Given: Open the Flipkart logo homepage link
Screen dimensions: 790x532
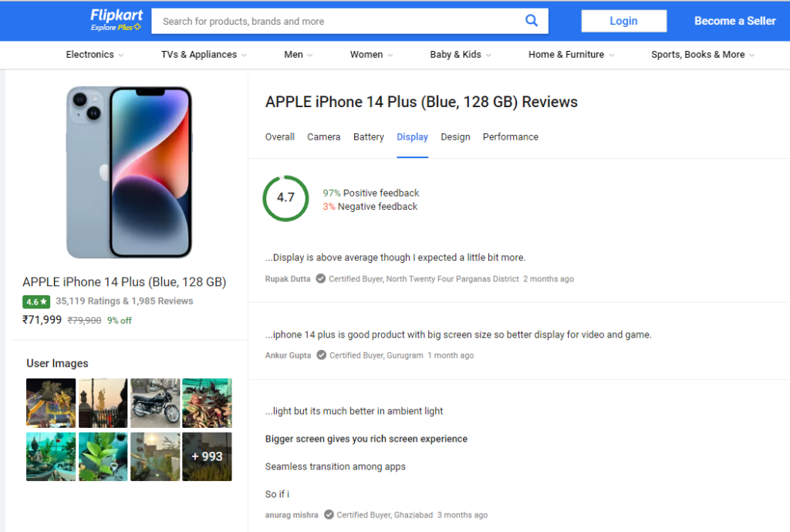Looking at the screenshot, I should (116, 15).
